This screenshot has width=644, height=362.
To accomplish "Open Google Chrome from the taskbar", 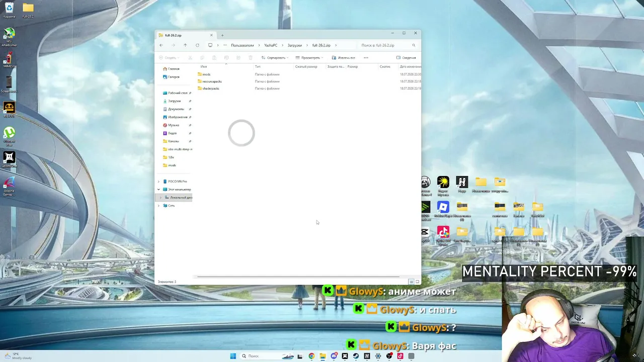I will click(x=311, y=356).
